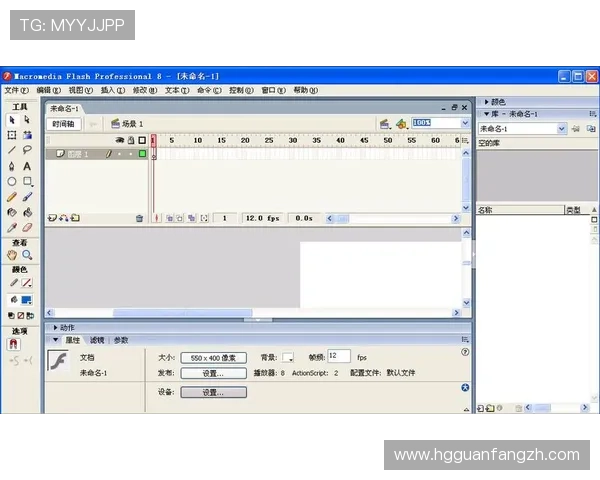This screenshot has width=600, height=480.
Task: Switch to the 参数 (Parameters) tab
Action: (121, 340)
